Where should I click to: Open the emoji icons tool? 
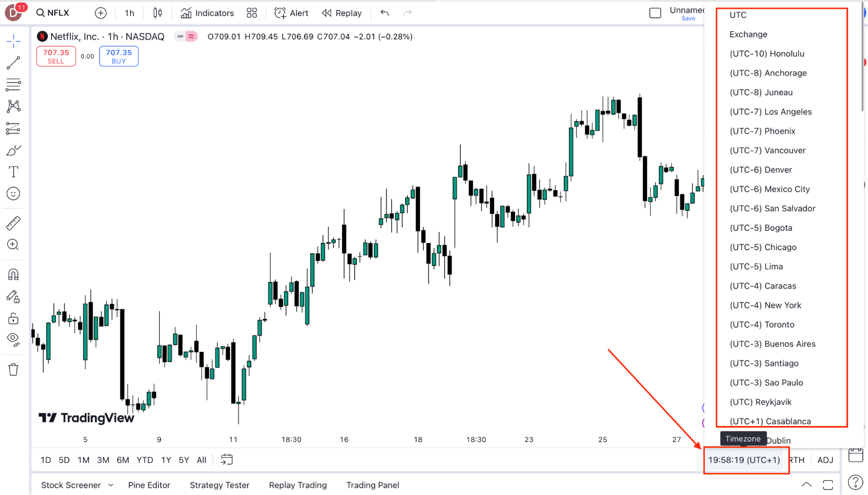(13, 193)
